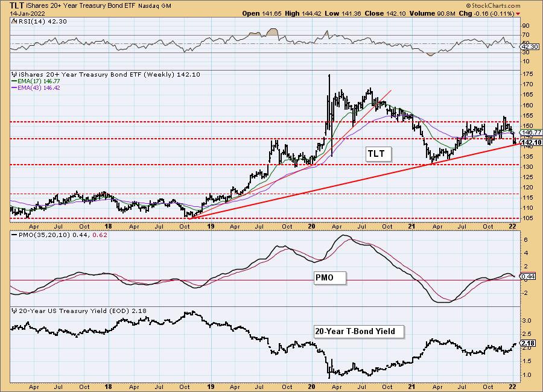The height and width of the screenshot is (392, 543).
Task: Click the PMO(35,20,10) 0.44, 0.62 label
Action: coord(63,235)
